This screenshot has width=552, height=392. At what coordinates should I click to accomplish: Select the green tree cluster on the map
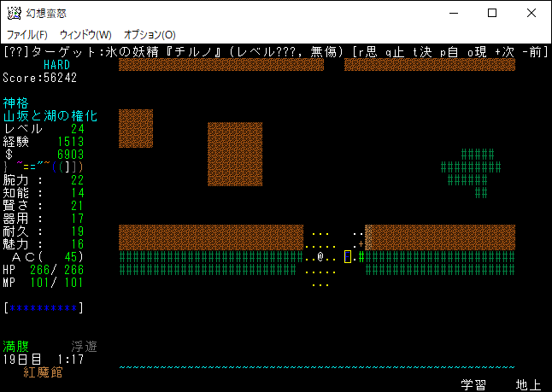pyautogui.click(x=470, y=167)
